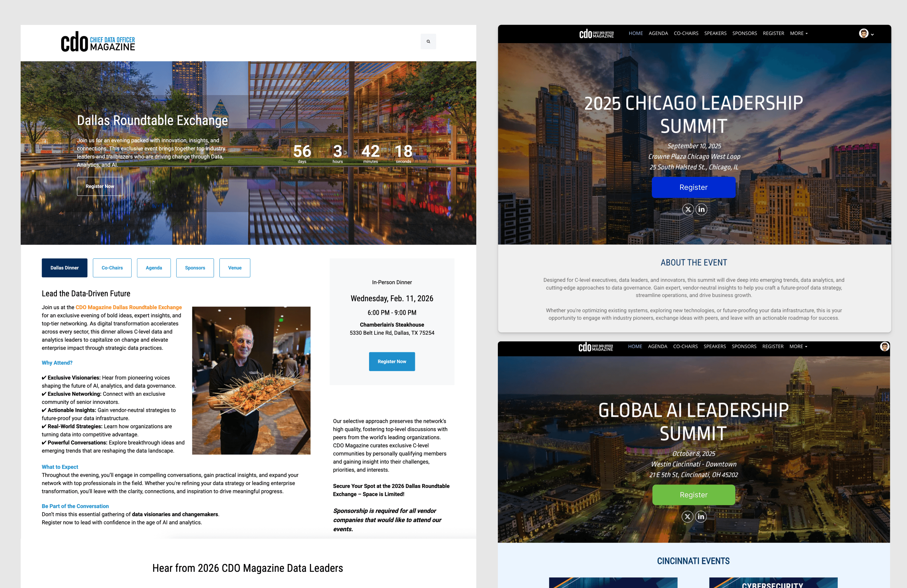The width and height of the screenshot is (907, 588).
Task: Click the CDO Magazine logo on Dallas page
Action: [98, 42]
